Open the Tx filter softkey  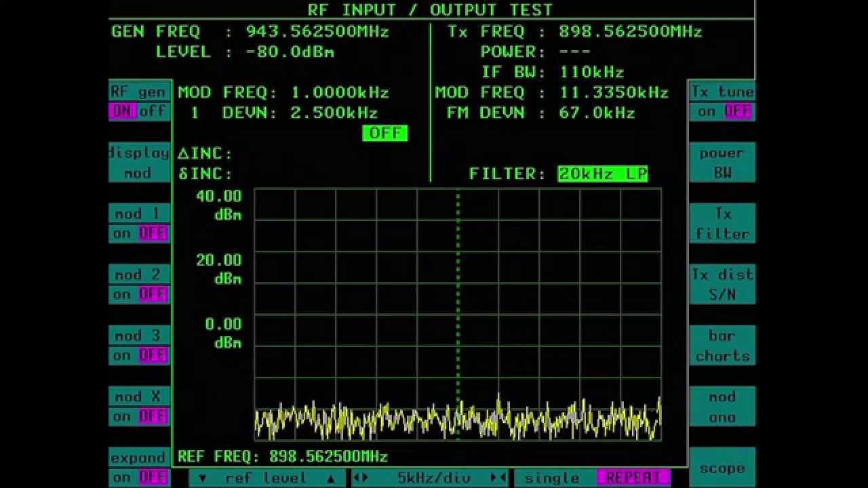[722, 224]
